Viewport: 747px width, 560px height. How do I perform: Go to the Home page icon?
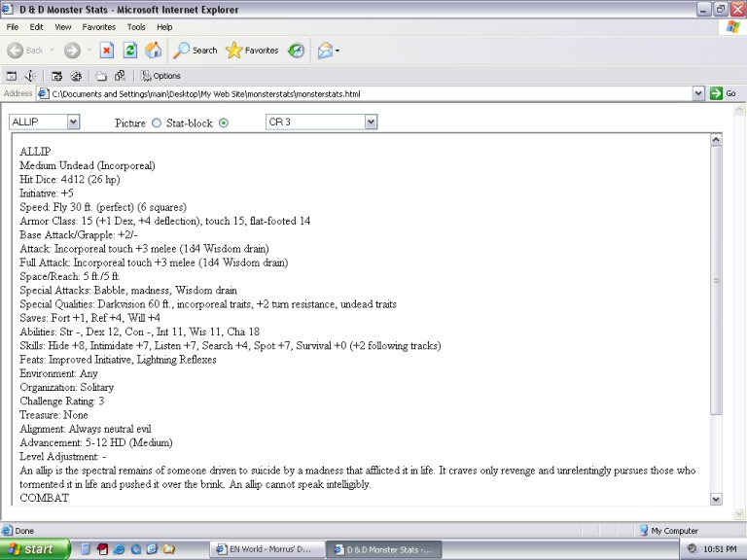pos(154,50)
